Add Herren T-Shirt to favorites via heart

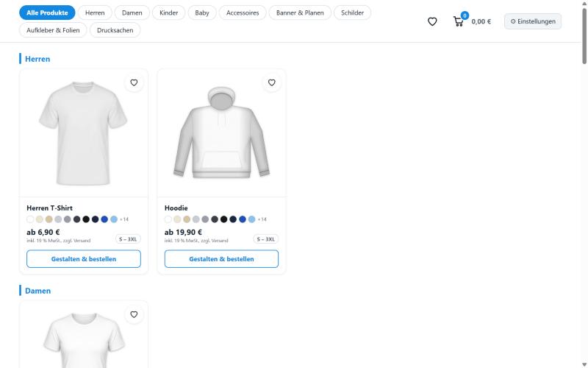134,82
